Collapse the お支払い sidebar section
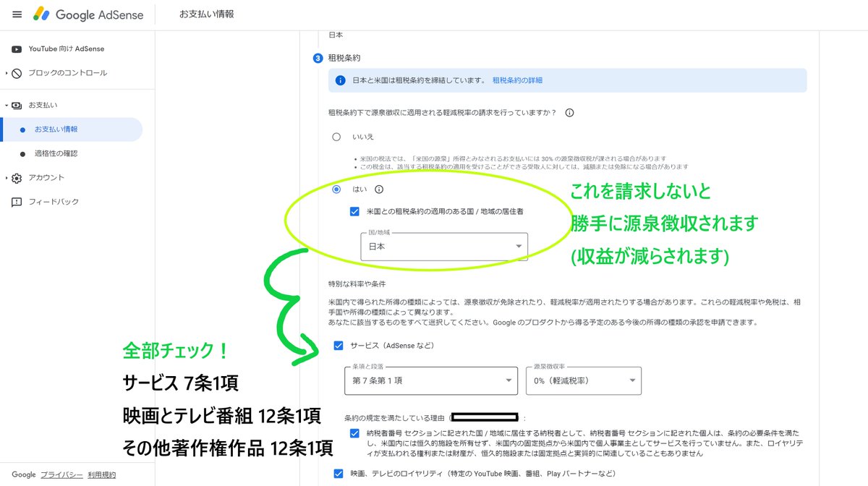Viewport: 868px width, 486px height. [7, 105]
